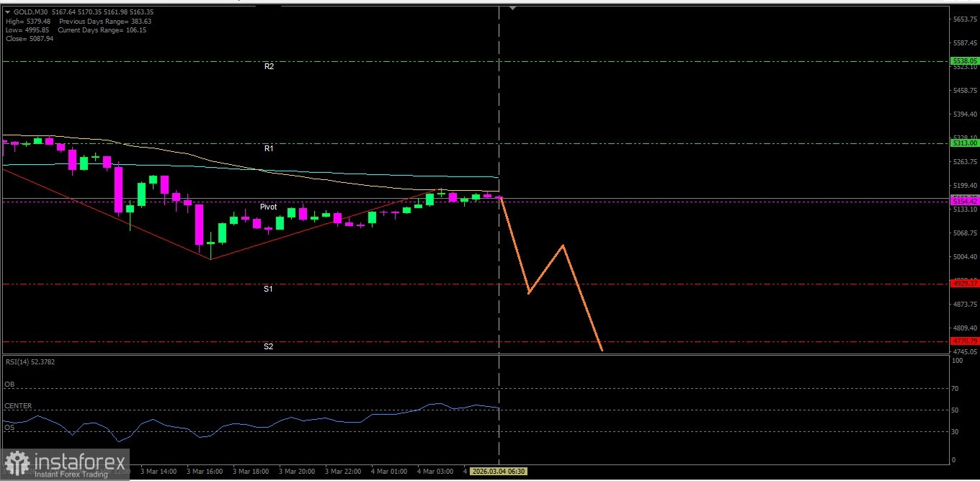Click the OB level label in RSI panel

pyautogui.click(x=9, y=385)
